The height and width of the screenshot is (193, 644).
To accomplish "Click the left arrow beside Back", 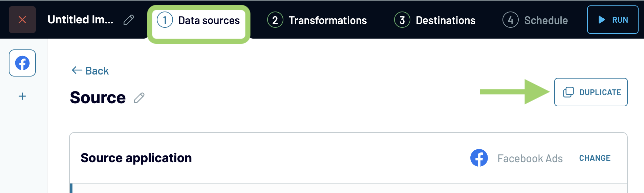I will (77, 70).
